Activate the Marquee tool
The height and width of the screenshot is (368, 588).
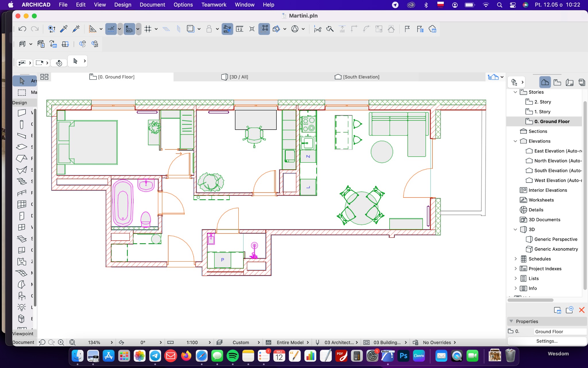[x=22, y=92]
